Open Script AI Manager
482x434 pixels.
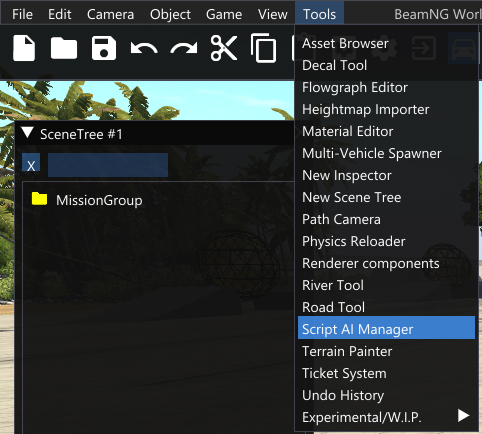pyautogui.click(x=386, y=328)
